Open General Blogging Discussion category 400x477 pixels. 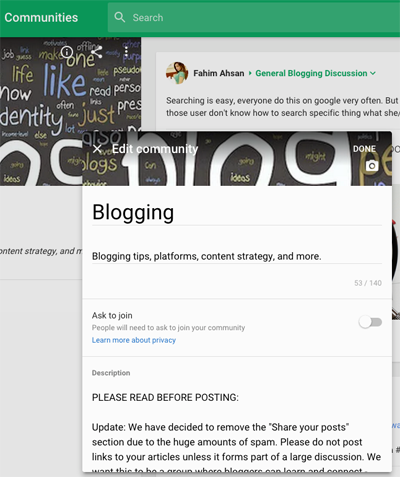click(x=311, y=73)
